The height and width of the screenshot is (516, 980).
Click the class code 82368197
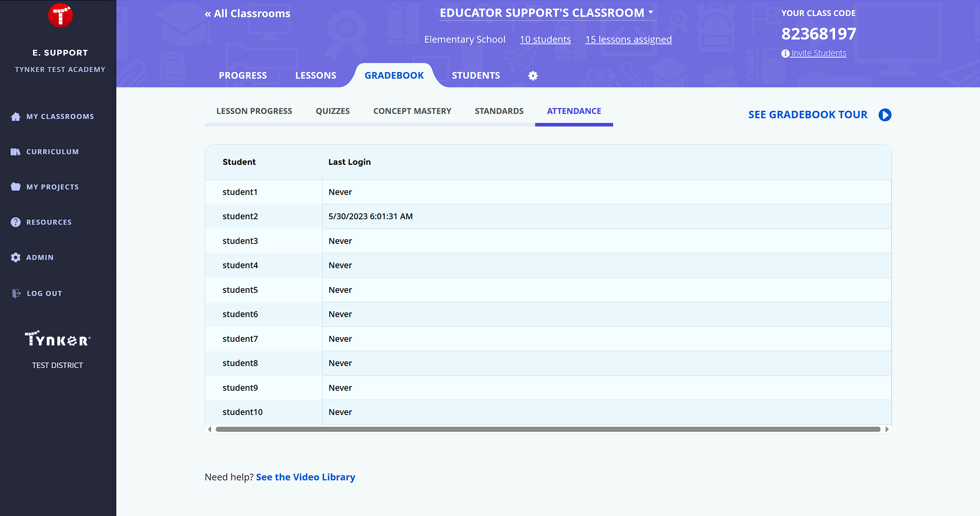pos(819,34)
